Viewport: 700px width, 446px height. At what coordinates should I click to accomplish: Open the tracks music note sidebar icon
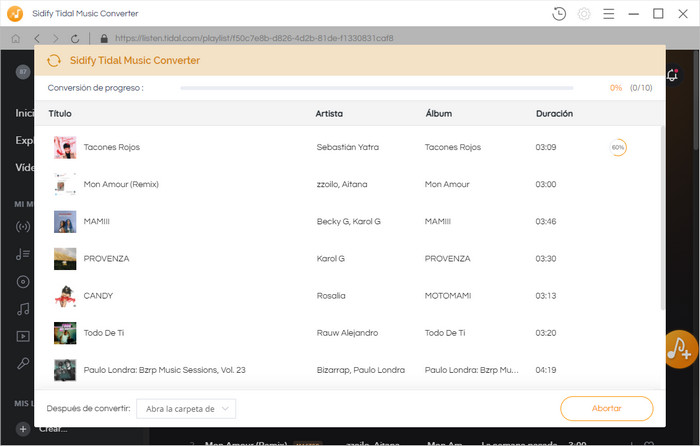click(23, 309)
